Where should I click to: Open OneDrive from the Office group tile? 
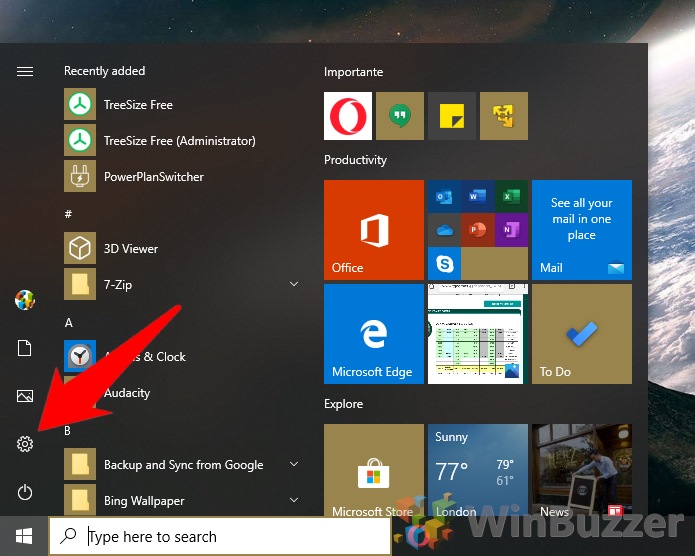click(x=444, y=230)
